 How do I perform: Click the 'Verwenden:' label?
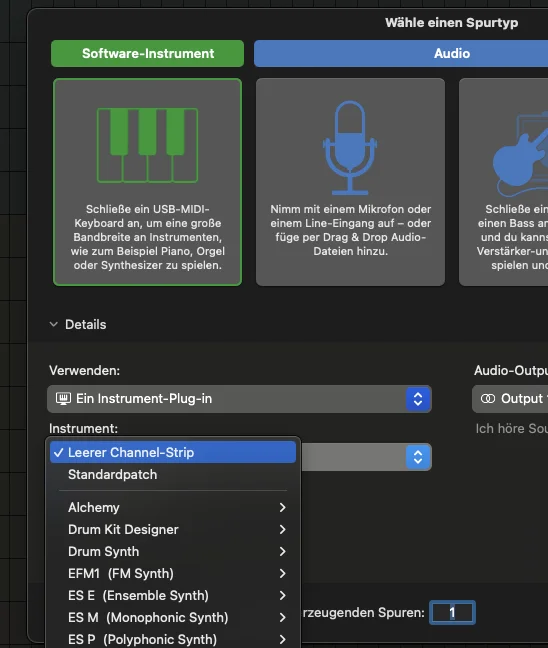point(84,370)
